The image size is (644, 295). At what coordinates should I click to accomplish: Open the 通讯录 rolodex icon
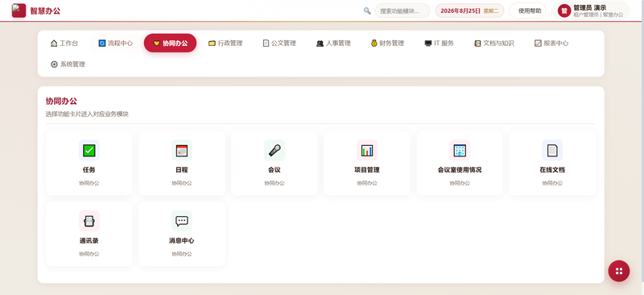tap(89, 221)
